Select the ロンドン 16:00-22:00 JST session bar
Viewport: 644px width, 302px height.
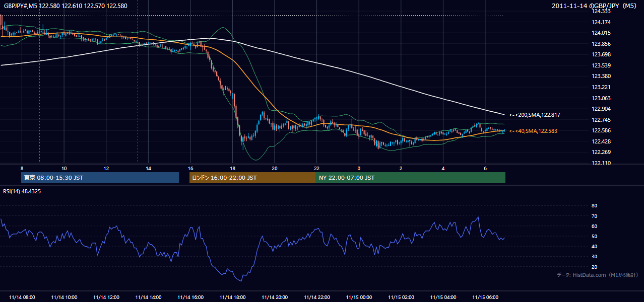(252, 178)
